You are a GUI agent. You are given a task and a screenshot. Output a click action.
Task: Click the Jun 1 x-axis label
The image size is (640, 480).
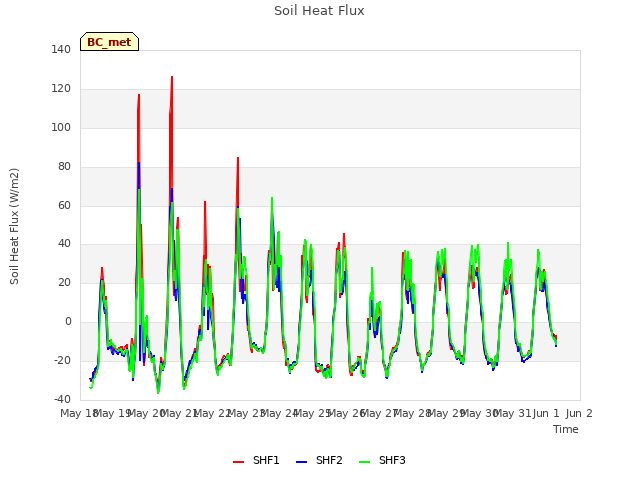[546, 413]
